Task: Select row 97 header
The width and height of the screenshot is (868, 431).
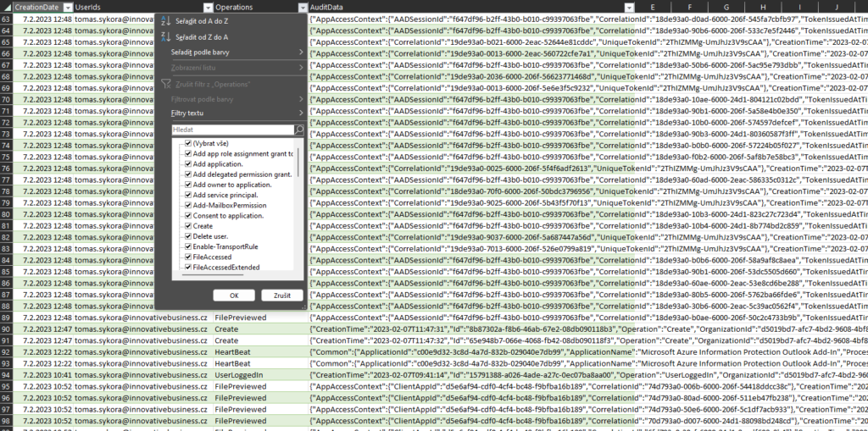Action: (6, 410)
